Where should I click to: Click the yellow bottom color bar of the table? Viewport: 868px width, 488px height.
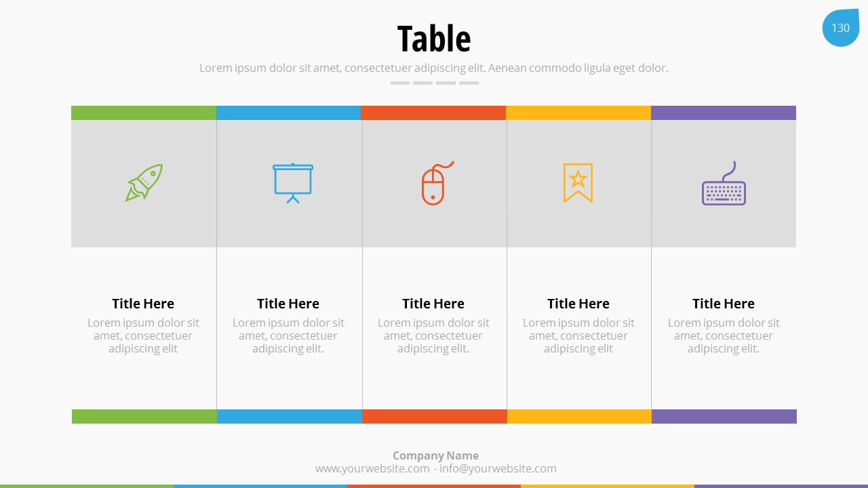click(x=579, y=416)
